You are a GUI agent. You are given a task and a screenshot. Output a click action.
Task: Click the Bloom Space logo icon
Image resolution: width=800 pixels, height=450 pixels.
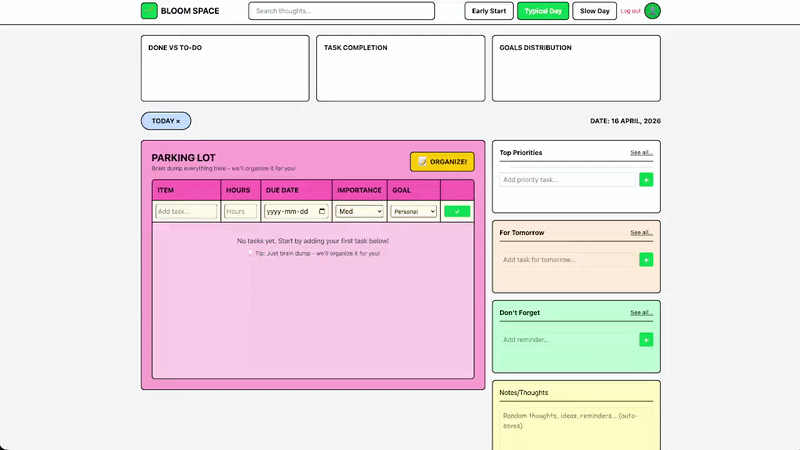coord(149,11)
